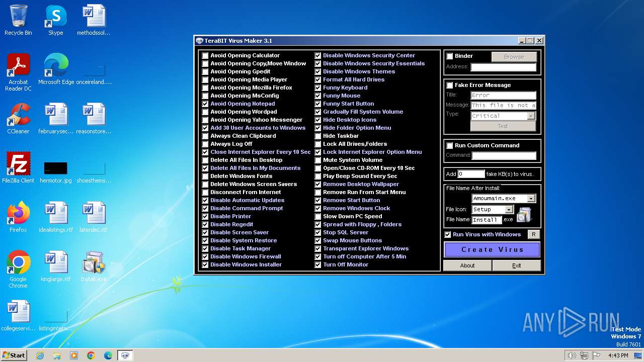Launch Firefox from desktop
Screen dimensions: 644x362
18,217
